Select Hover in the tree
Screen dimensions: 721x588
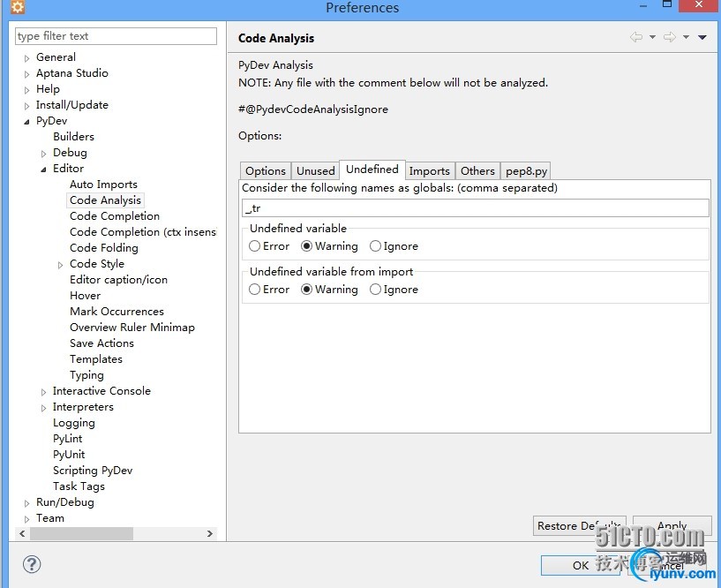[85, 296]
